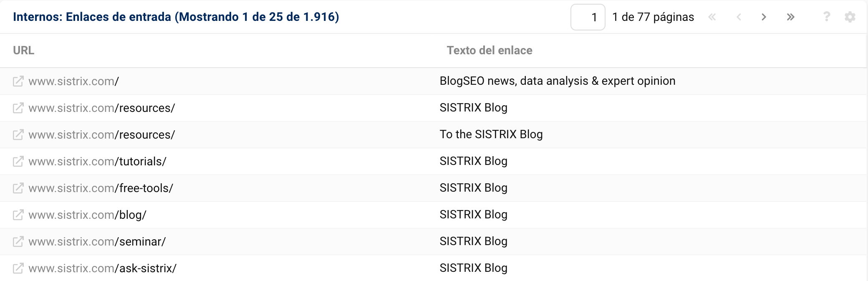Open the www.sistrix.com/ask-sistrix/ link
The width and height of the screenshot is (868, 281).
[102, 268]
